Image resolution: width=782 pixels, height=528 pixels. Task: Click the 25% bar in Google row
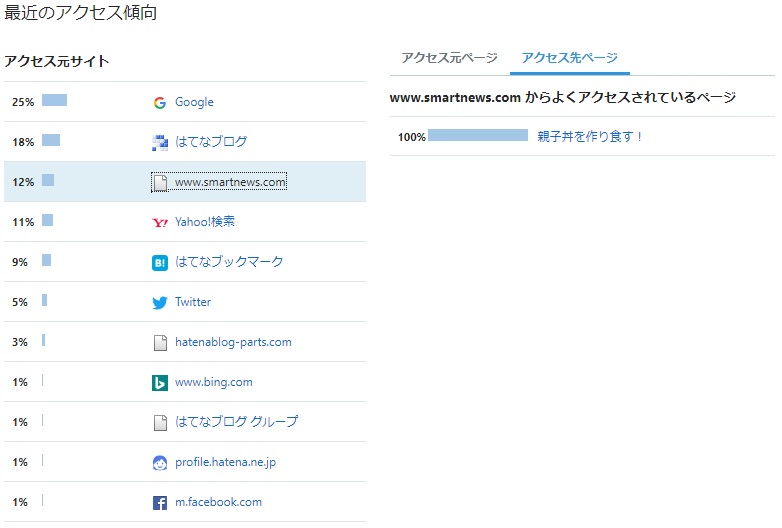(54, 100)
